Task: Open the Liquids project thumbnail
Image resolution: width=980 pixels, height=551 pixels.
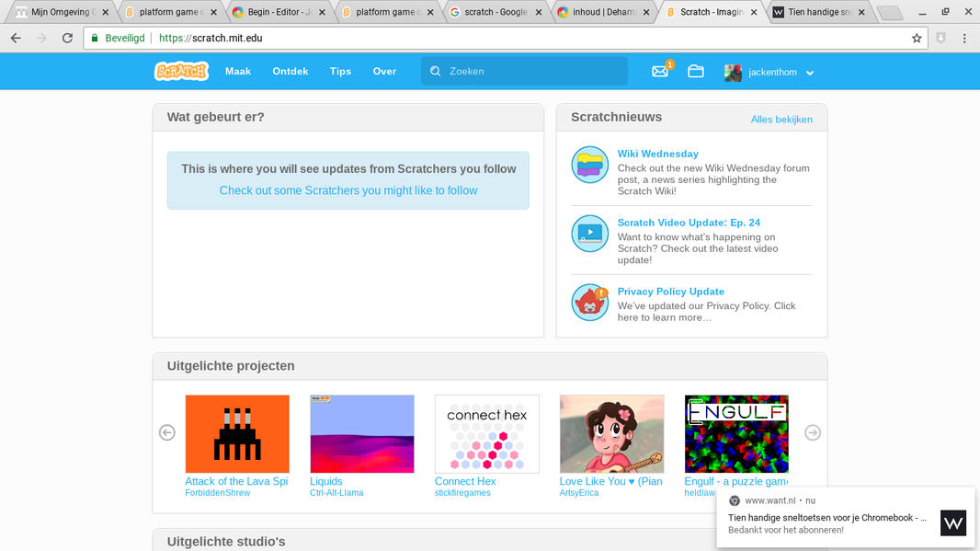Action: point(362,433)
